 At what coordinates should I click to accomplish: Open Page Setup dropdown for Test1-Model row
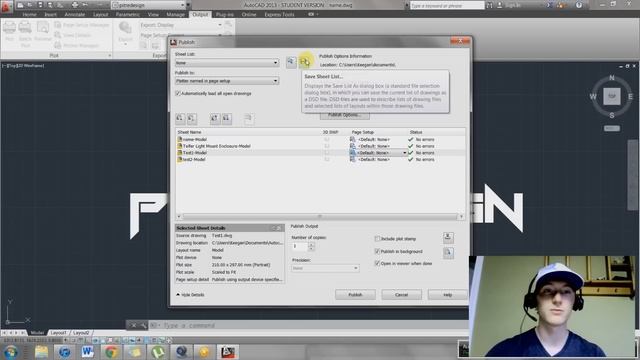click(x=404, y=153)
